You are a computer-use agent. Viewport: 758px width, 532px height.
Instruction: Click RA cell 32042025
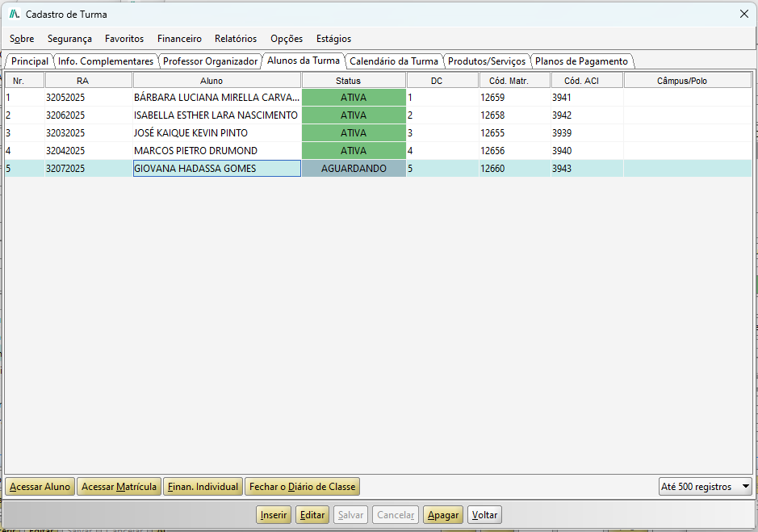tap(89, 150)
